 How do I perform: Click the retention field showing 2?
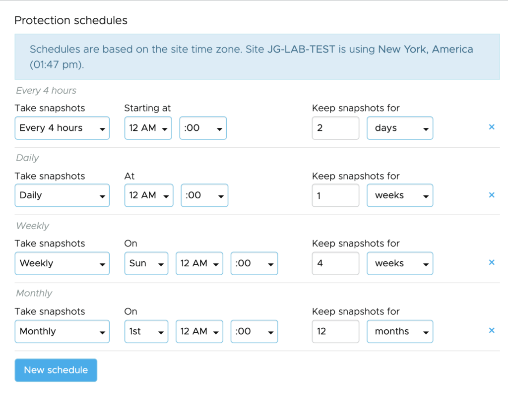click(x=336, y=128)
